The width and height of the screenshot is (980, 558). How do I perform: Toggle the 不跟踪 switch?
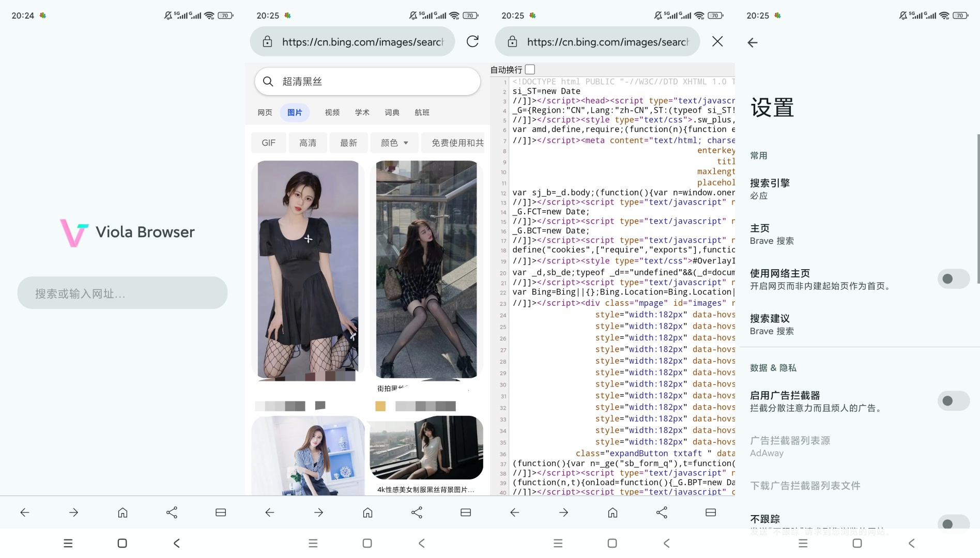[x=953, y=524]
